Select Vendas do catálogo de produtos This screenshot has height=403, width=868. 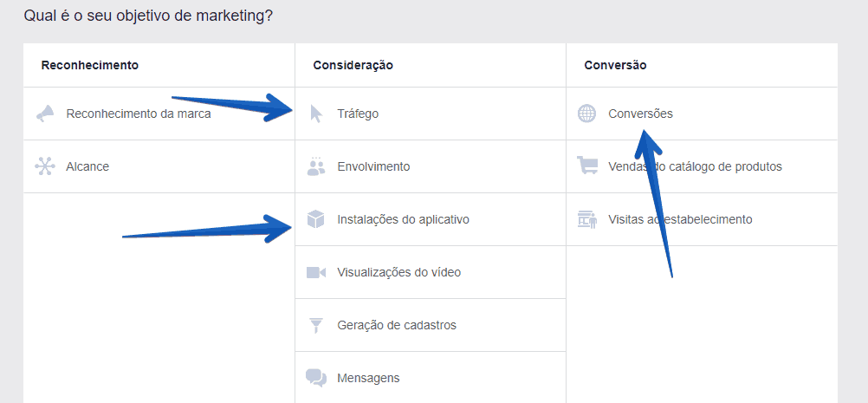[702, 166]
